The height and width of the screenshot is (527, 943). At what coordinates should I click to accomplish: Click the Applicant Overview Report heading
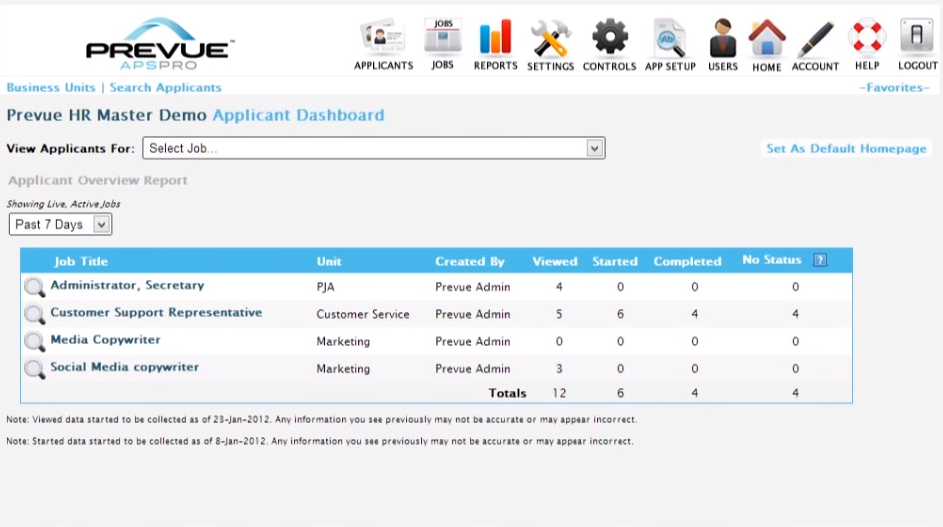pos(97,180)
